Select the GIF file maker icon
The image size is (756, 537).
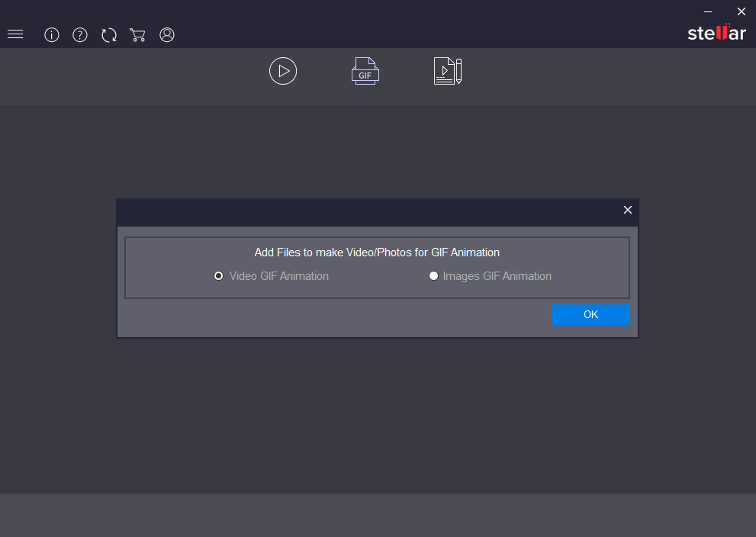click(365, 71)
